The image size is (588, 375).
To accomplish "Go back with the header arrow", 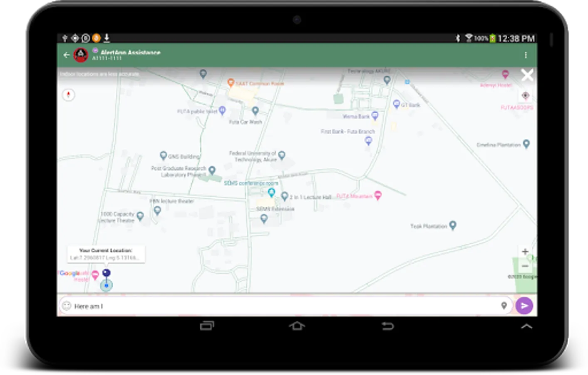I will pyautogui.click(x=66, y=55).
